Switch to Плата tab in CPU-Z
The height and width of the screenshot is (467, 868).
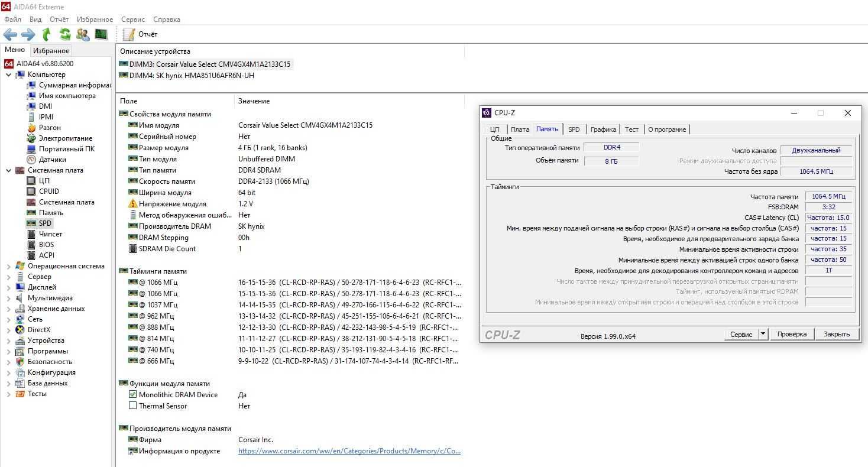520,129
